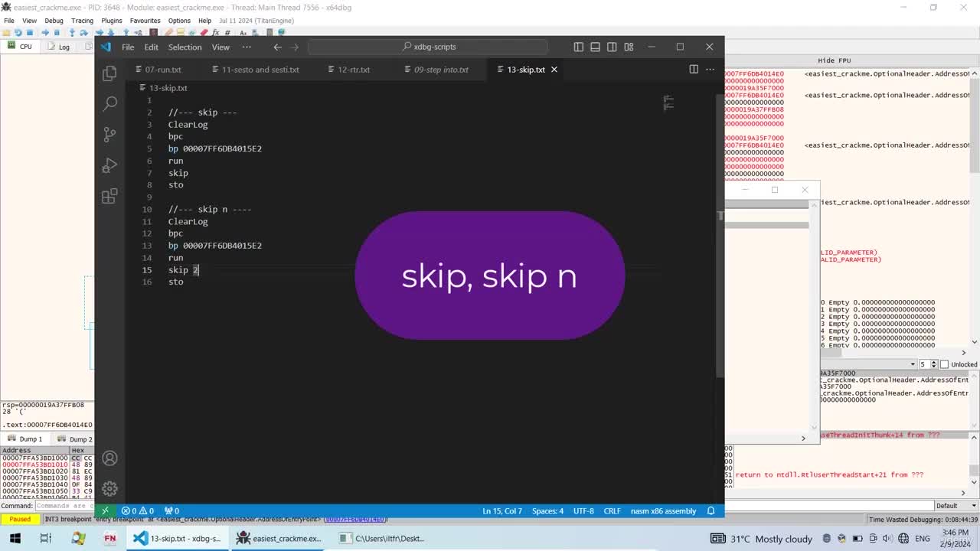
Task: Toggle the panel layout icon
Action: point(595,47)
